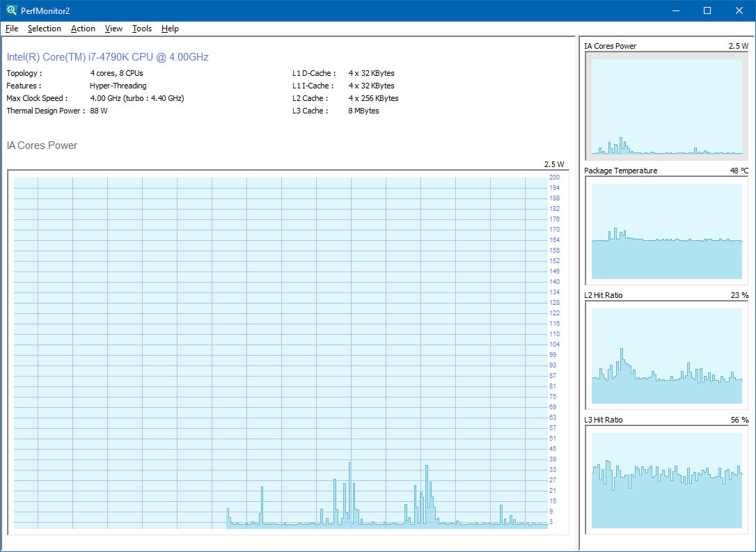Click the PerfMonitor2 title bar app icon
This screenshot has height=552, width=756.
[11, 10]
